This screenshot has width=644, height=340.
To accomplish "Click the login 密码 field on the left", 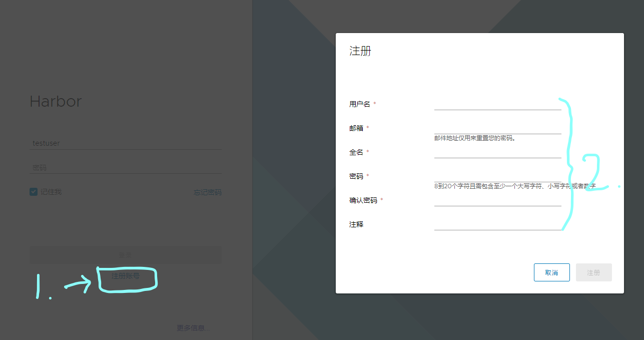I will (126, 168).
